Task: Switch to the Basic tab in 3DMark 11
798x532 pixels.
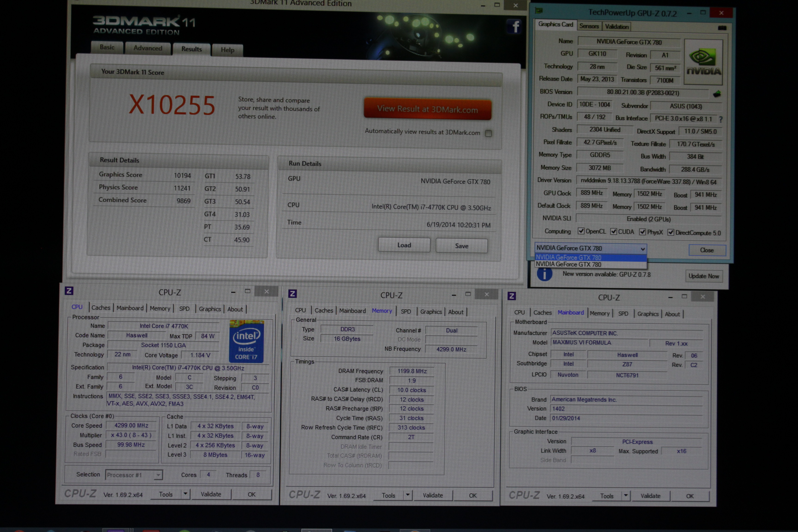Action: tap(107, 47)
